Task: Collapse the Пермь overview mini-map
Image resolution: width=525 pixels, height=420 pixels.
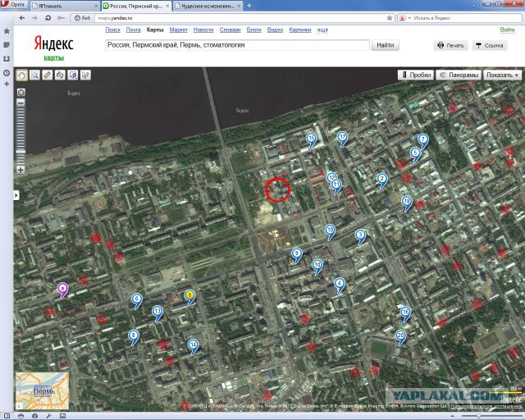Action: point(19,406)
